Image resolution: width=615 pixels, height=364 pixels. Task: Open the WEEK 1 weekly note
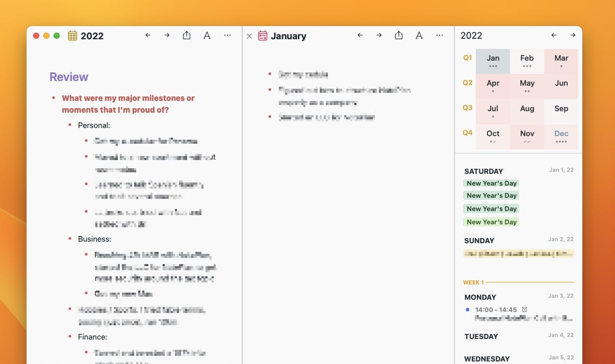473,282
